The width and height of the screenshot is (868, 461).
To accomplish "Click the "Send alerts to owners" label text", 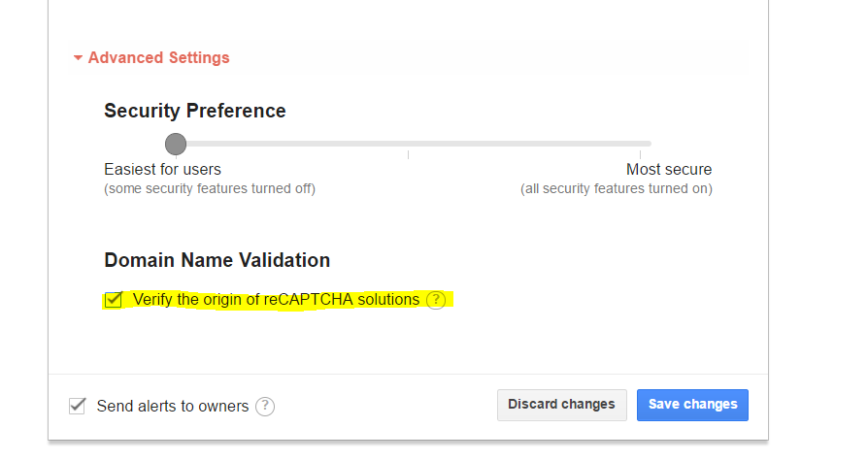I will [x=173, y=407].
